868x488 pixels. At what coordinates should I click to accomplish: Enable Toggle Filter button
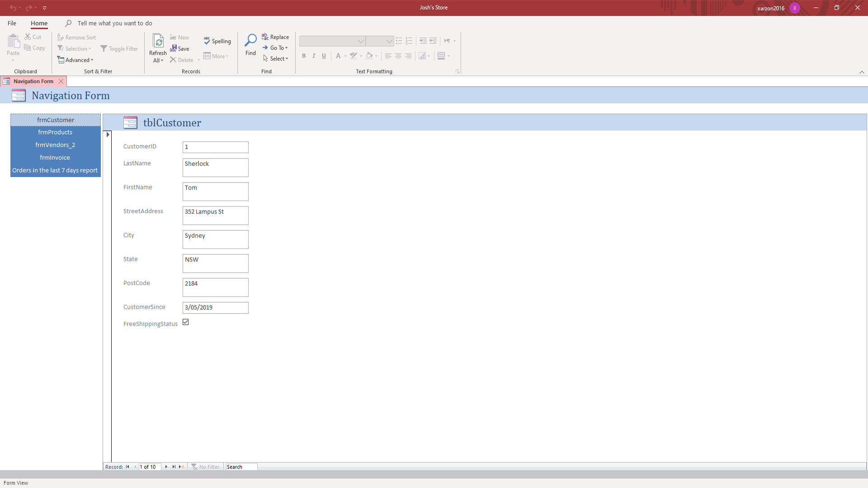tap(119, 48)
